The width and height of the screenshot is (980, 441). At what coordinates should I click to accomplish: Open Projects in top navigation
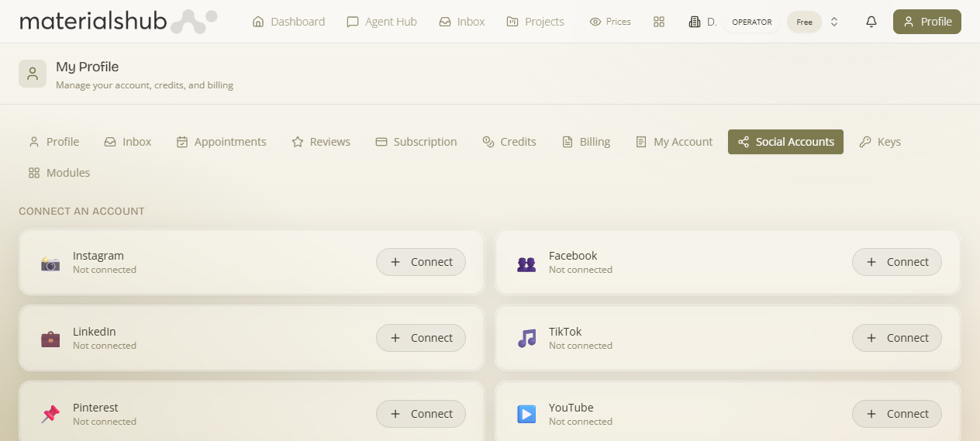535,22
